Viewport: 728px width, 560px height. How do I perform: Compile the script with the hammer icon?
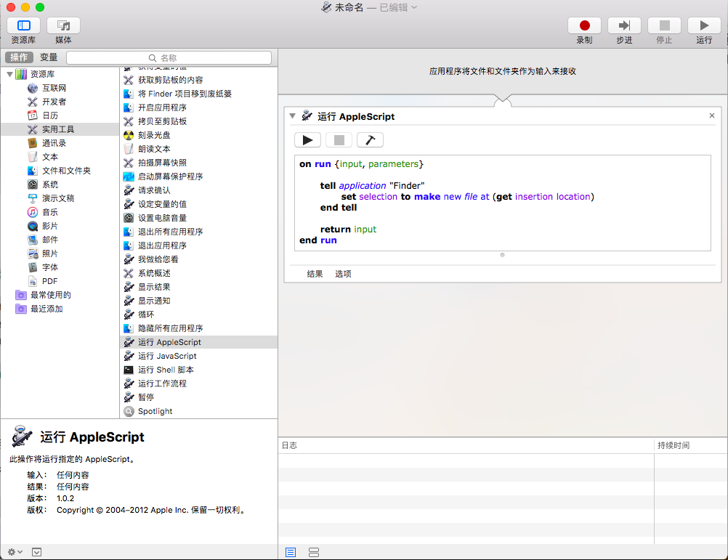click(370, 139)
